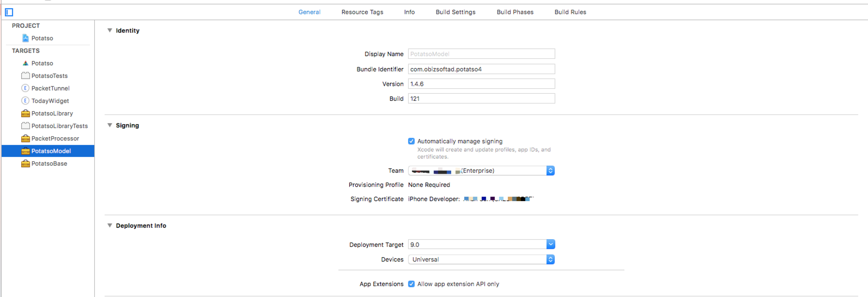The image size is (868, 297).
Task: Uncheck Automatically manage signing
Action: (411, 141)
